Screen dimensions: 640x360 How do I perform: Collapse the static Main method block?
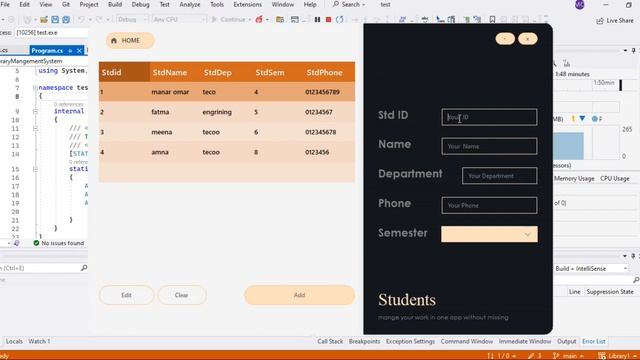click(35, 169)
